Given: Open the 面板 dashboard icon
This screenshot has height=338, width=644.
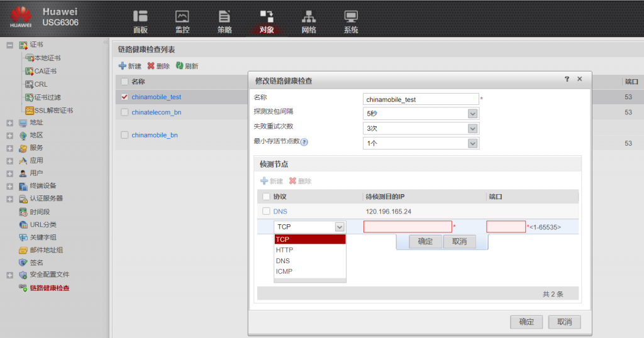Looking at the screenshot, I should pyautogui.click(x=140, y=17).
